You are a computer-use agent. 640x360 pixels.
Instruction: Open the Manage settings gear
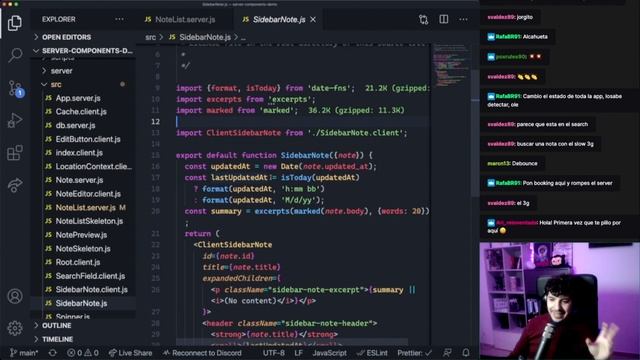pyautogui.click(x=15, y=327)
